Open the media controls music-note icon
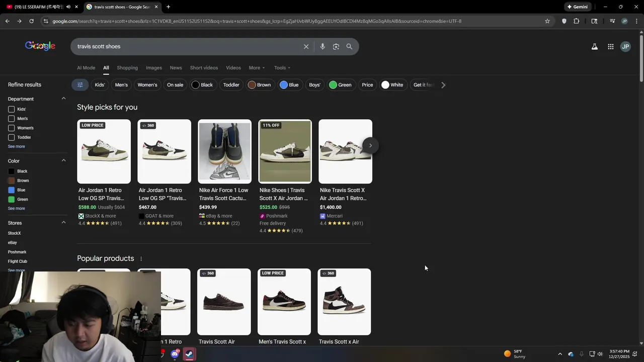This screenshot has width=644, height=362. [x=612, y=21]
